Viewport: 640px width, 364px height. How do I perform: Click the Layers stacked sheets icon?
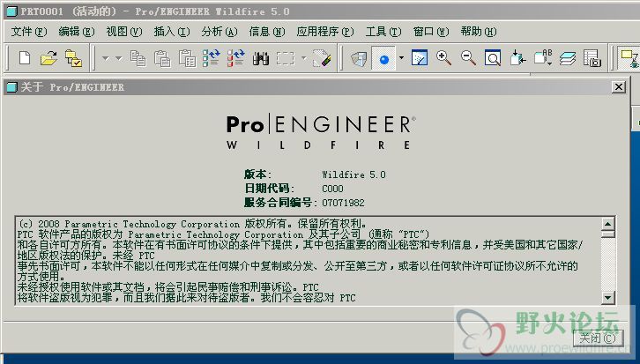[x=568, y=59]
